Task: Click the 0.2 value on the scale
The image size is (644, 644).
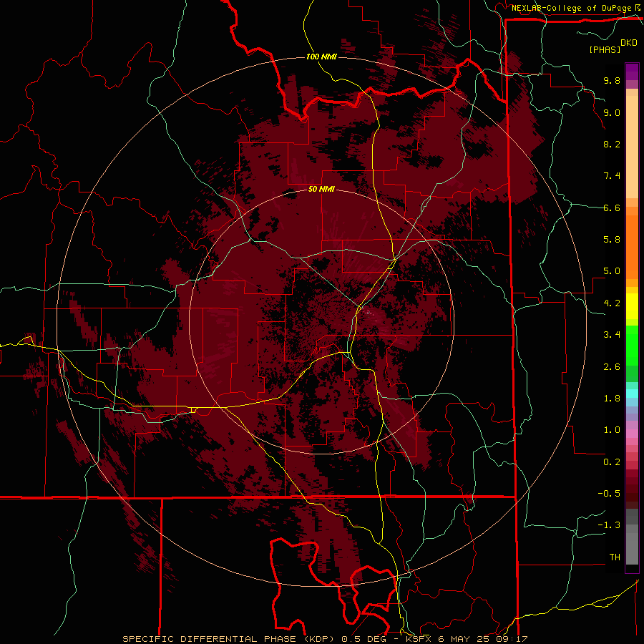Action: pos(612,462)
